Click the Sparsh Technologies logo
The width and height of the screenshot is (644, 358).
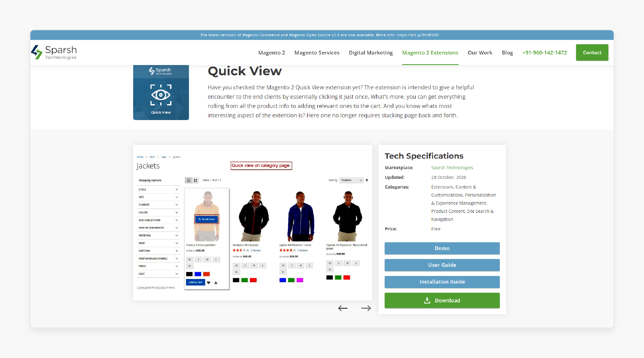[x=54, y=52]
